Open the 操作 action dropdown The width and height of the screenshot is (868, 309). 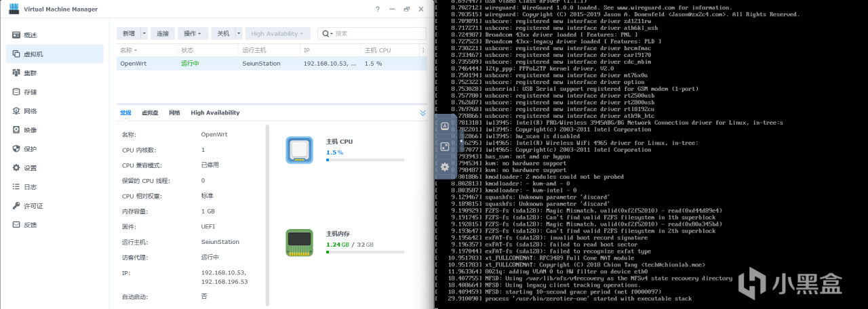(194, 33)
